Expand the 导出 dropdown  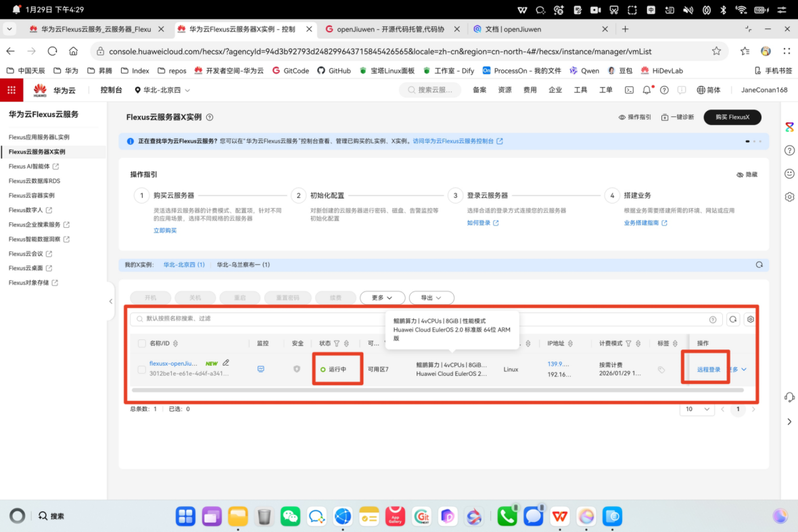point(431,297)
